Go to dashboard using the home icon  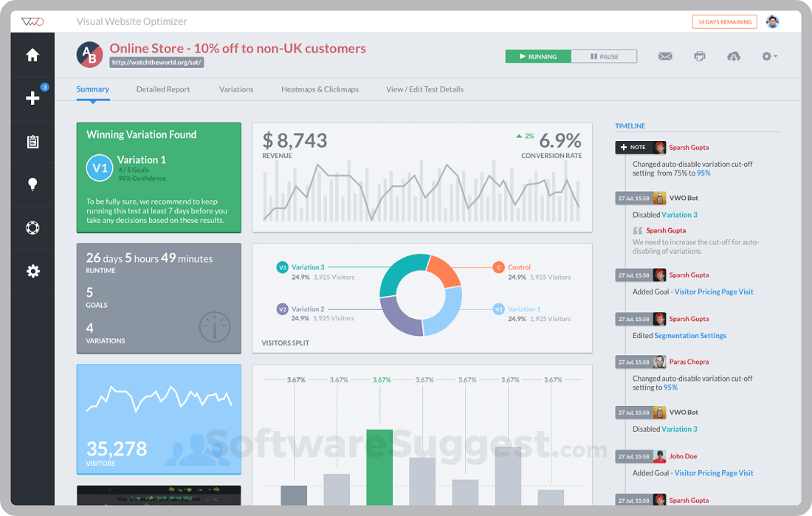[x=32, y=54]
